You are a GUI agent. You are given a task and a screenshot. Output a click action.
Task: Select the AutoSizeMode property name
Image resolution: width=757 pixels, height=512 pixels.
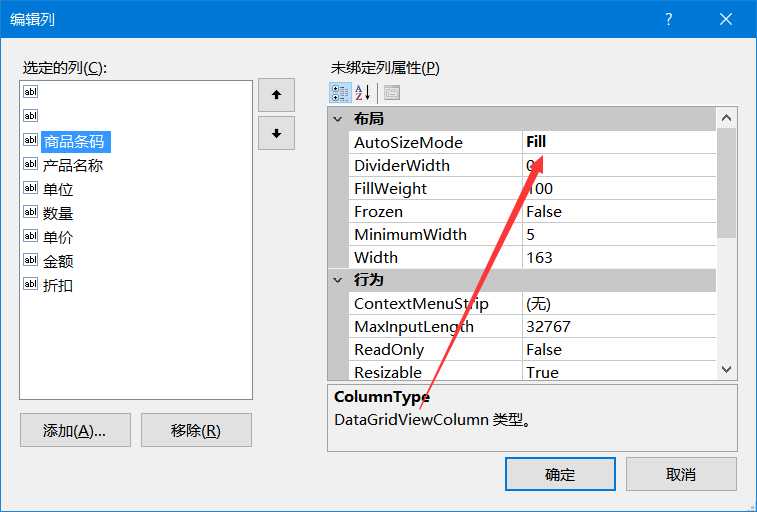[x=408, y=142]
